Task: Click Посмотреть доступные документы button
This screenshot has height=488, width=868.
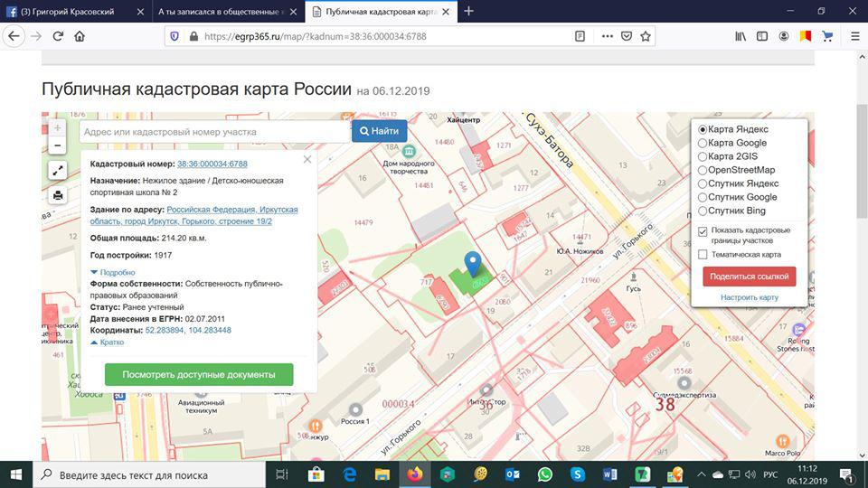Action: click(199, 374)
